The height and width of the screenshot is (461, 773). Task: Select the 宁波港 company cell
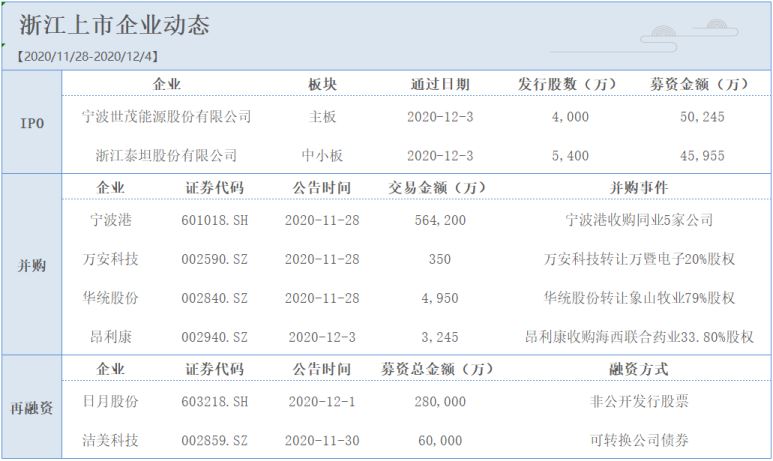tap(111, 220)
